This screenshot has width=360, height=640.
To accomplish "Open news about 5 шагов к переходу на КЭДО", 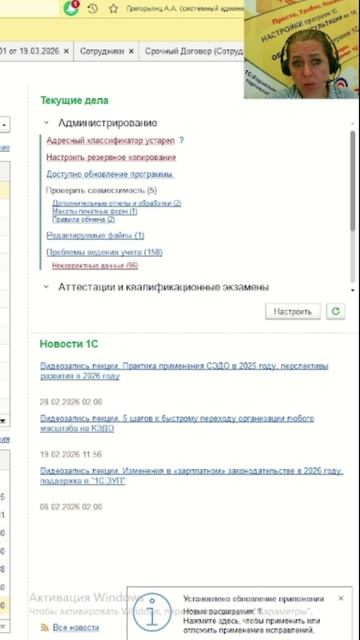I will coord(177,423).
